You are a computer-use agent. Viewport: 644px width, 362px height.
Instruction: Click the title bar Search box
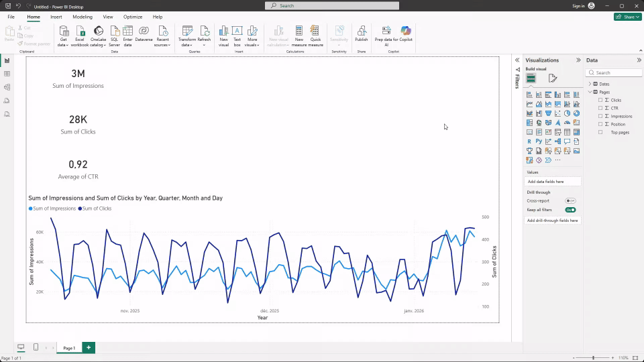[332, 6]
